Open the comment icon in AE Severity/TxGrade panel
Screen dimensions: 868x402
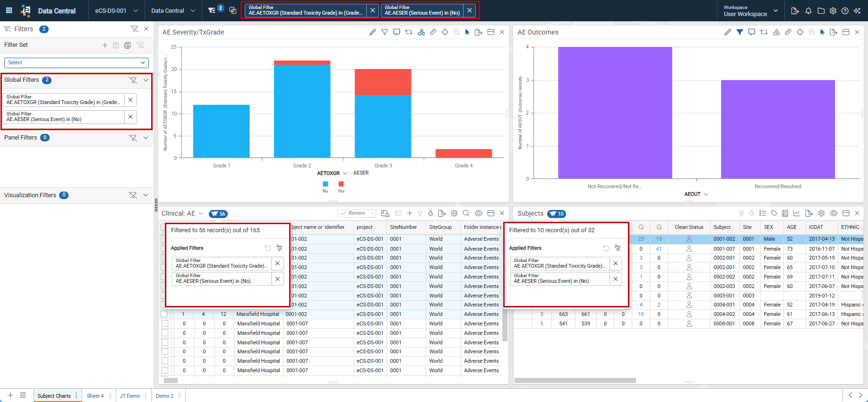(396, 32)
